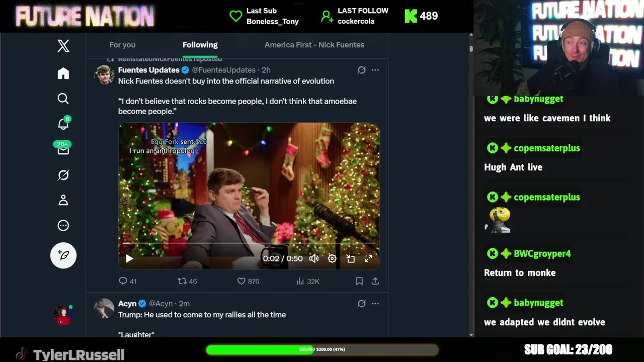This screenshot has height=362, width=644.
Task: Open account avatar at sidebar bottom
Action: (63, 315)
